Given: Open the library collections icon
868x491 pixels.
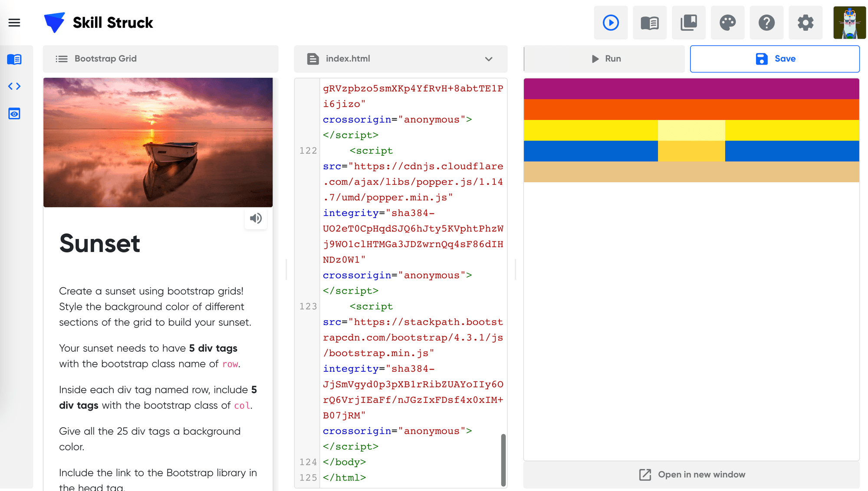Looking at the screenshot, I should (689, 23).
